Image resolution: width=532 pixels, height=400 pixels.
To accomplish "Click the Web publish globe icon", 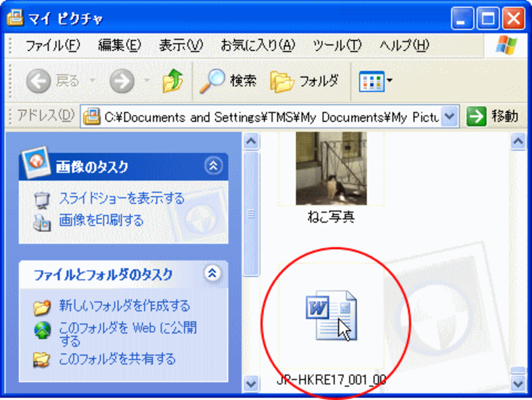I will [x=43, y=330].
